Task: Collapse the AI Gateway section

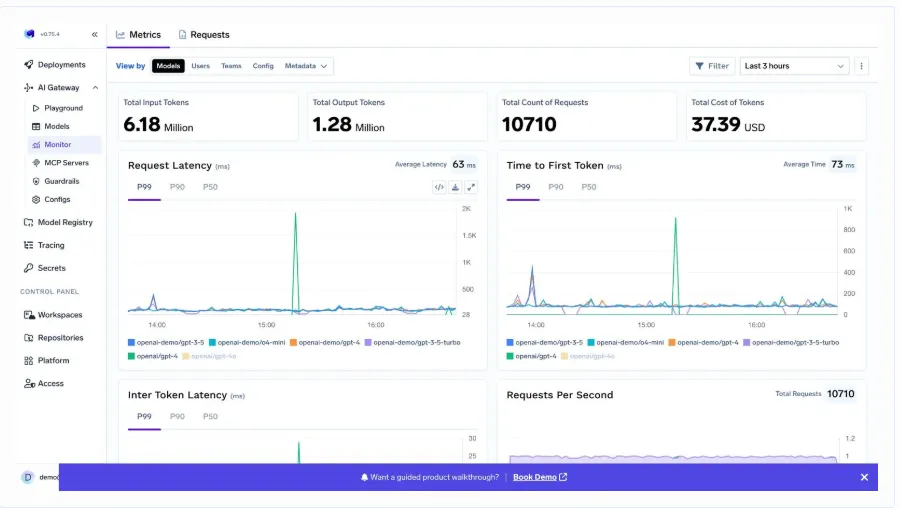Action: (x=95, y=88)
